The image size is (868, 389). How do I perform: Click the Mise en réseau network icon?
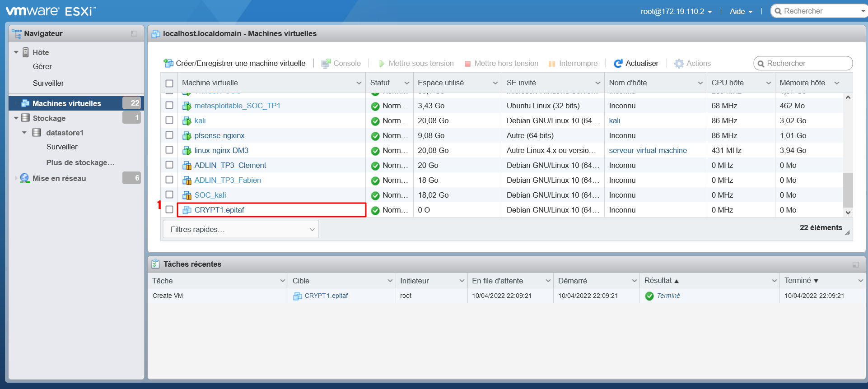pos(25,178)
